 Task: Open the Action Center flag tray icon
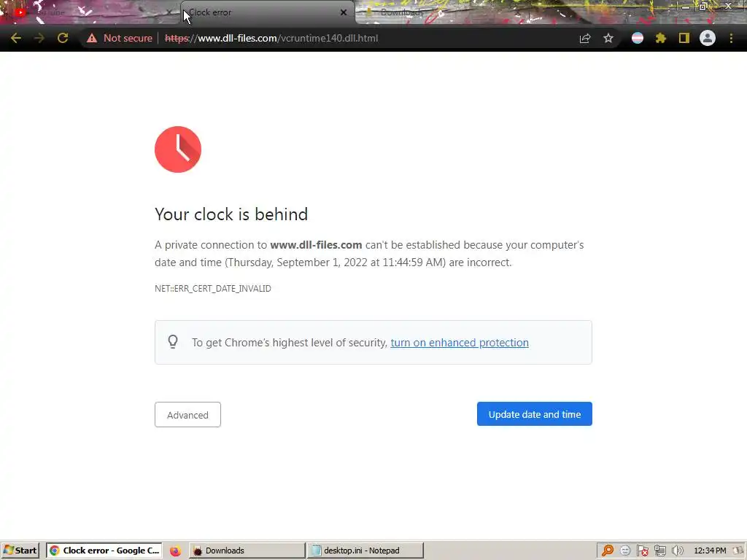tap(642, 551)
